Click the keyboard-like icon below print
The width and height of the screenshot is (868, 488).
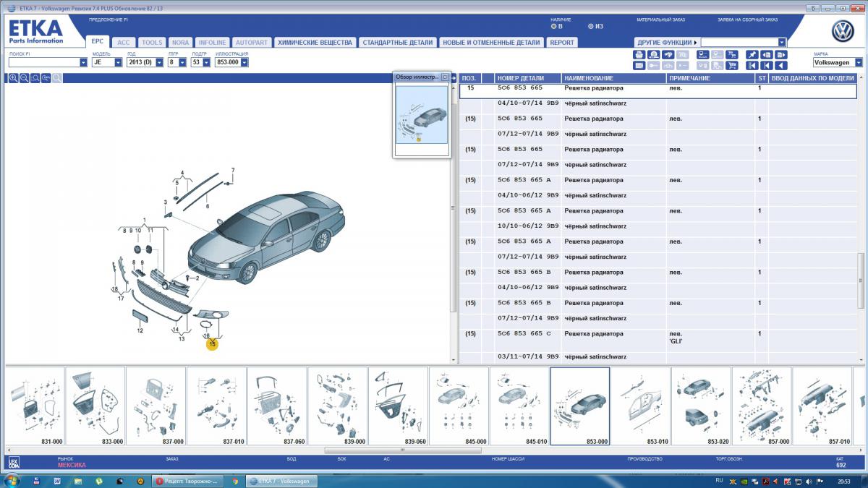639,65
